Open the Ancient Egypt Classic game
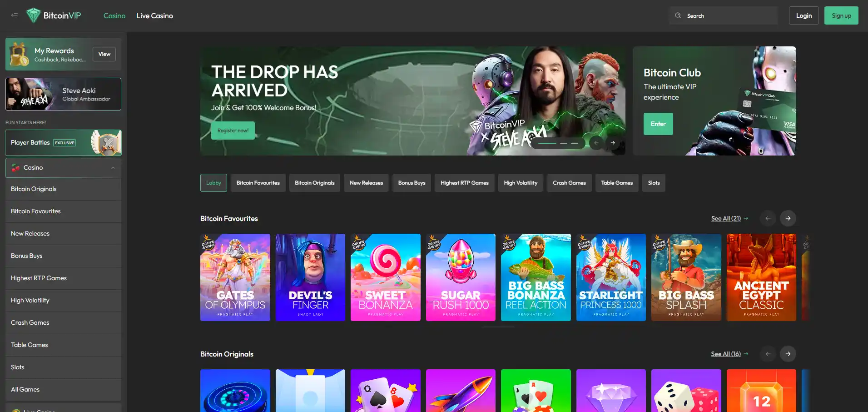This screenshot has height=412, width=868. tap(761, 277)
